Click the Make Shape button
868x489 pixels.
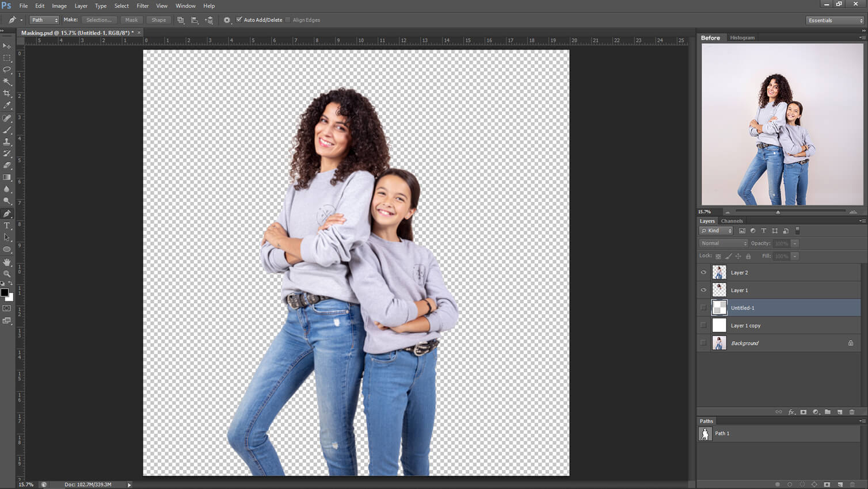click(x=159, y=20)
